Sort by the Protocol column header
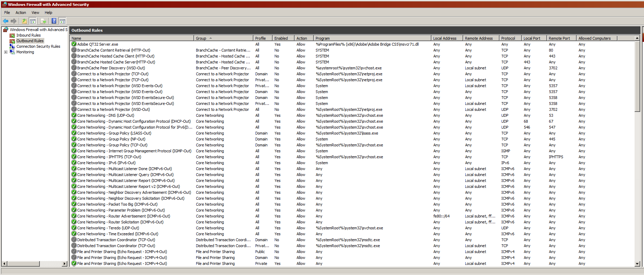This screenshot has width=644, height=275. tap(510, 38)
